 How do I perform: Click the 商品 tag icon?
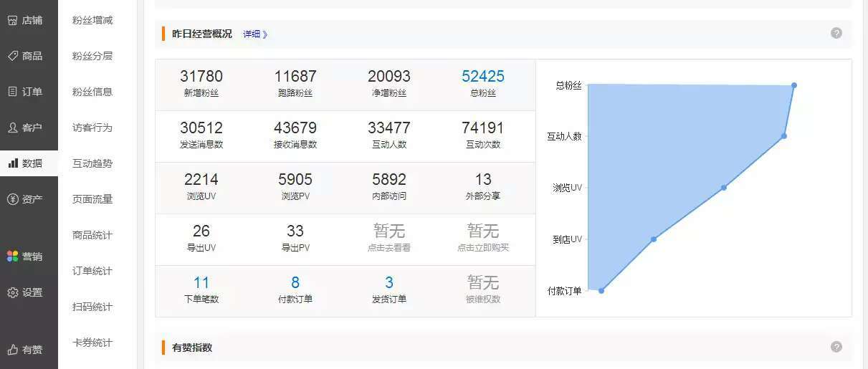point(12,56)
